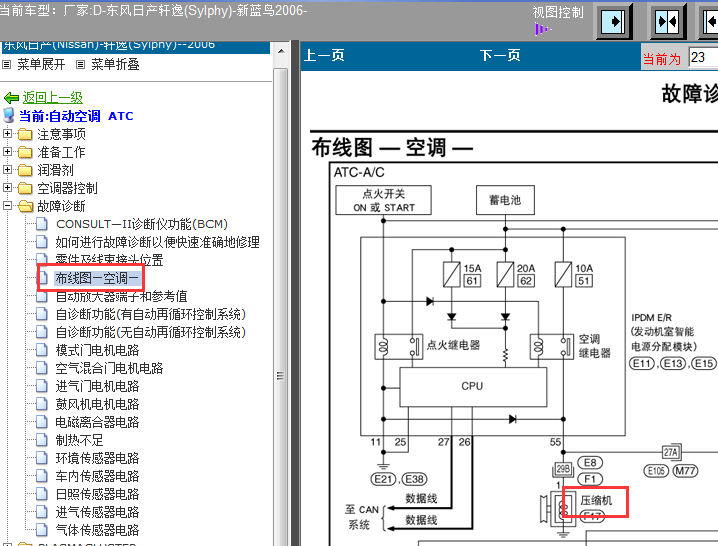The image size is (718, 546).
Task: Click the 10A fuse 51 label
Action: [584, 275]
